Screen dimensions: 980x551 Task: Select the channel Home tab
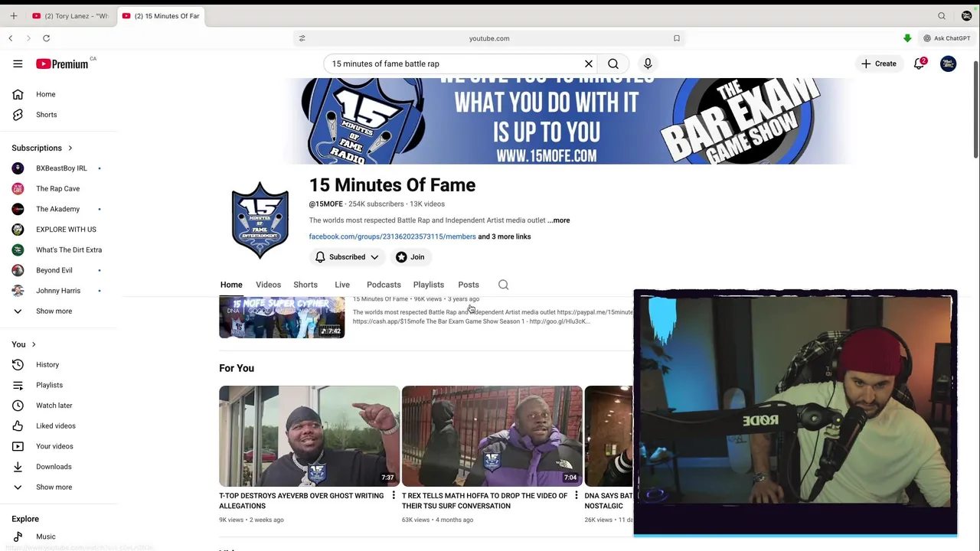231,285
